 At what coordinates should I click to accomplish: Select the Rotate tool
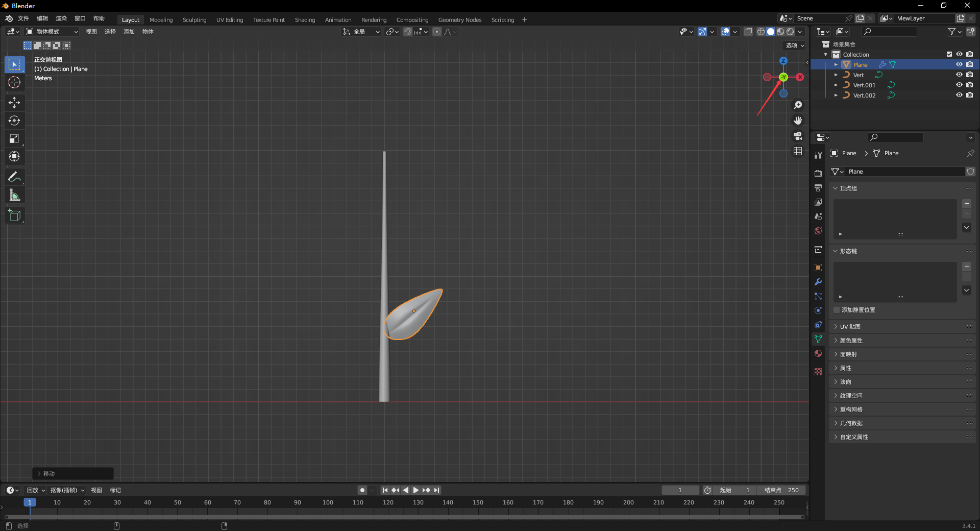[14, 120]
